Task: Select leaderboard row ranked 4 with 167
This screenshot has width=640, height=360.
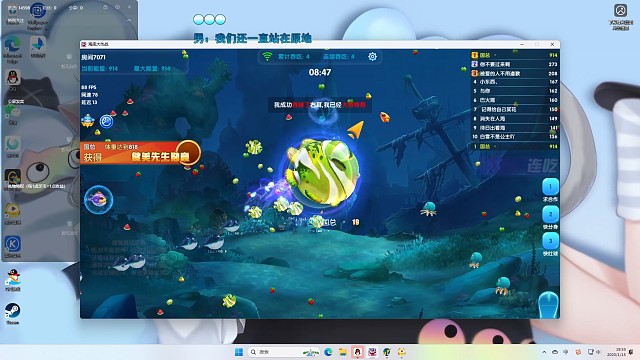Action: click(514, 82)
